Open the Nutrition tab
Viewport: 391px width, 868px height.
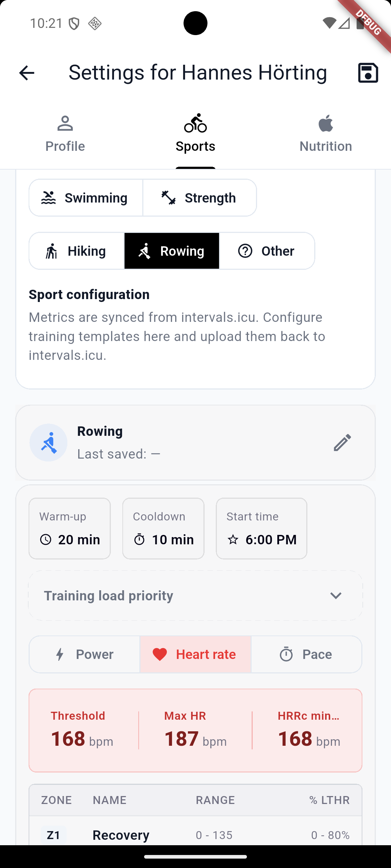click(x=325, y=134)
